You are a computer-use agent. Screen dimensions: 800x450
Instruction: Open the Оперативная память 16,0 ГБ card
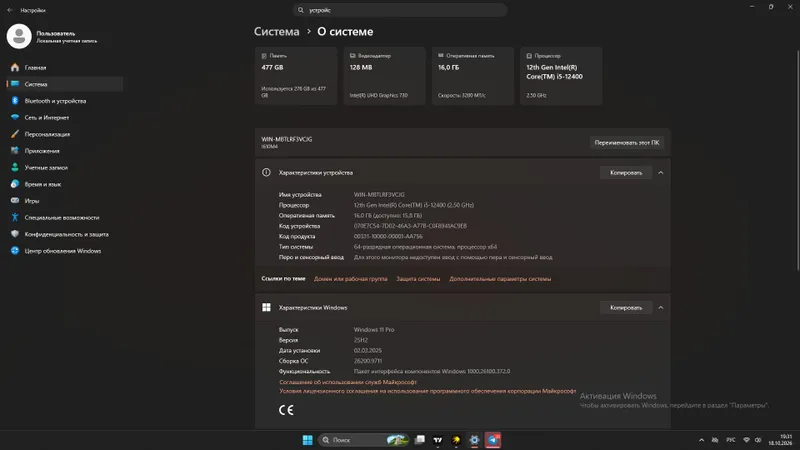[x=472, y=76]
